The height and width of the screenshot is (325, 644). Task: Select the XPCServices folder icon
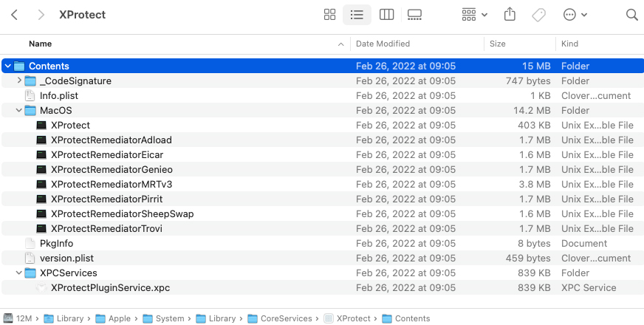30,273
